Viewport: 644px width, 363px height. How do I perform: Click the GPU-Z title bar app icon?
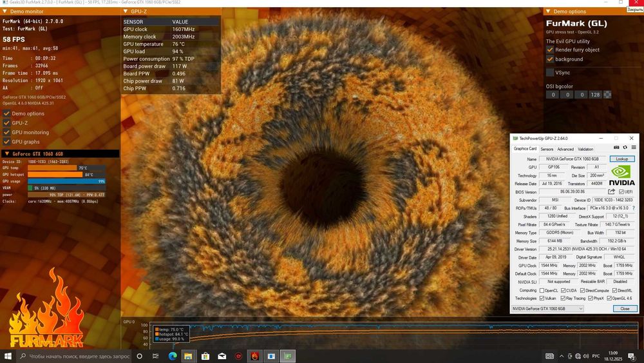(x=515, y=138)
